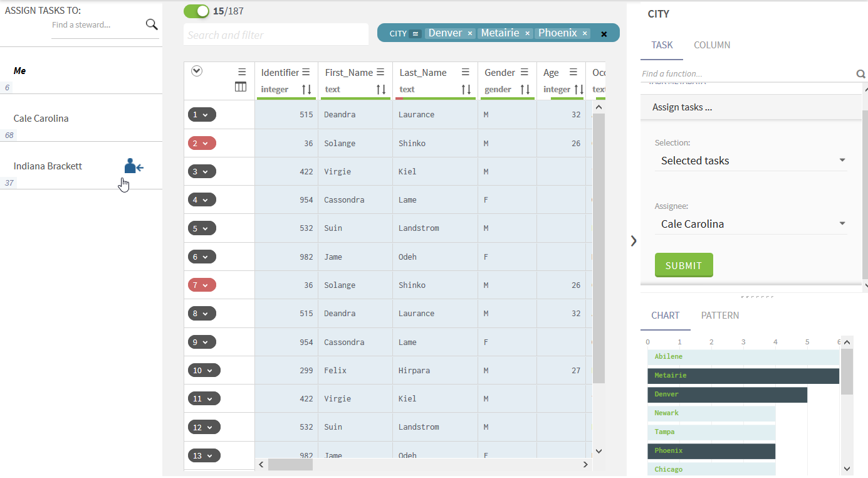This screenshot has width=868, height=478.
Task: Click the table horizontal scrollbar thumb
Action: 290,465
